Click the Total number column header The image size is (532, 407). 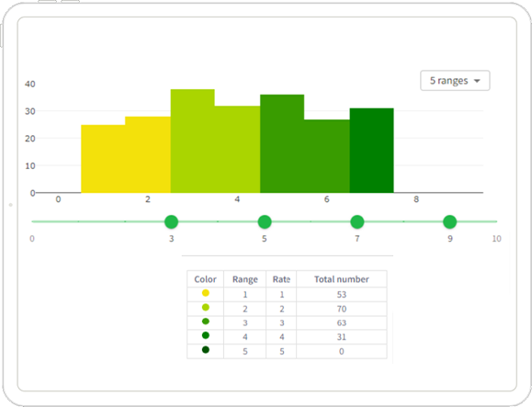coord(341,279)
